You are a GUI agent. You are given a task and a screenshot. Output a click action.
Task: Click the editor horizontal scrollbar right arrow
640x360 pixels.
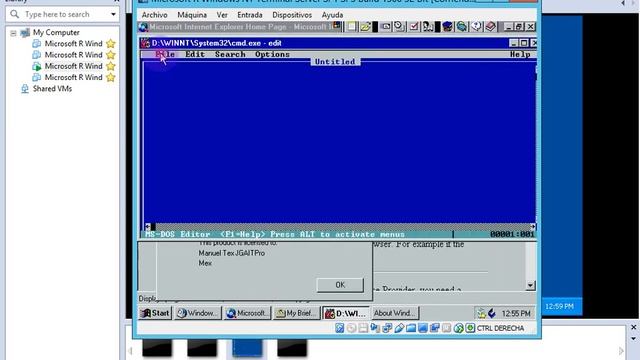pos(533,226)
